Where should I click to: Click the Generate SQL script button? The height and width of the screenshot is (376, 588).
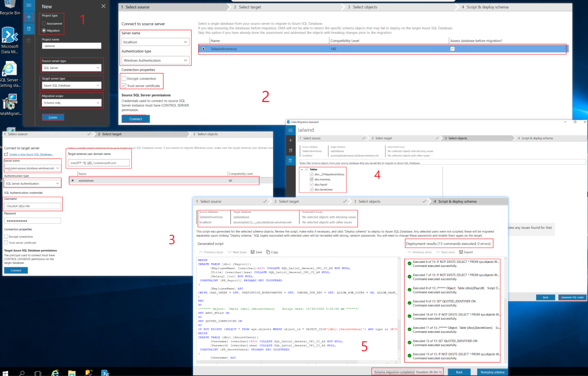[572, 297]
